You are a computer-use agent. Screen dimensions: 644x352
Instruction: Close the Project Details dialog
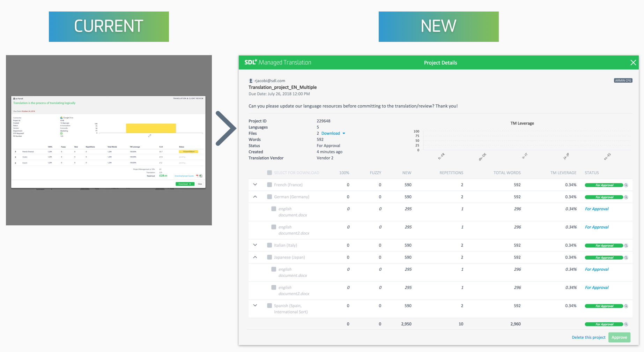pos(633,62)
